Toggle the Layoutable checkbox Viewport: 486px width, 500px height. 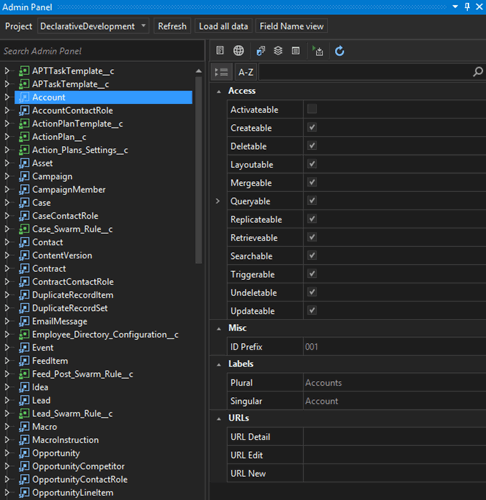pyautogui.click(x=312, y=164)
